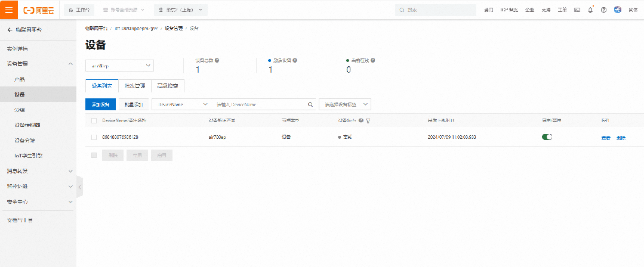The width and height of the screenshot is (644, 267).
Task: Toggle the enable switch for device 860100076506128
Action: (547, 137)
